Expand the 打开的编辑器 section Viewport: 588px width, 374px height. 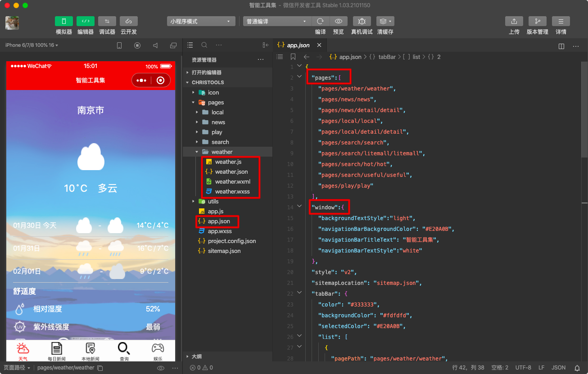click(x=227, y=72)
